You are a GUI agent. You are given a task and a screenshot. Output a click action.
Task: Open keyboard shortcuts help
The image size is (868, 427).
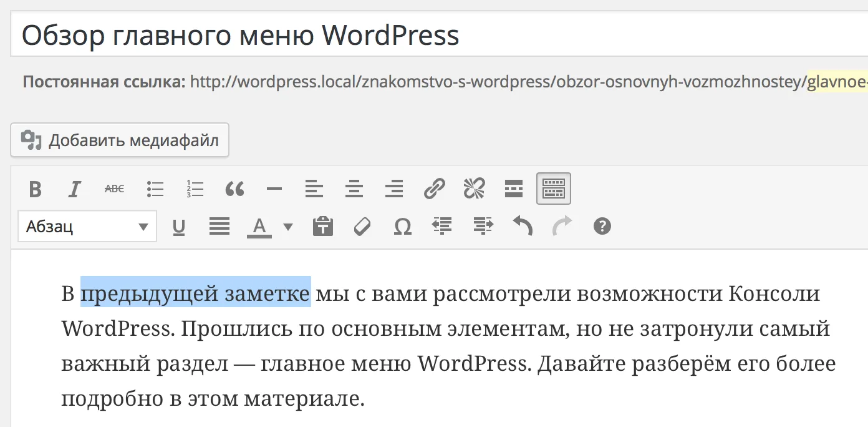tap(602, 227)
